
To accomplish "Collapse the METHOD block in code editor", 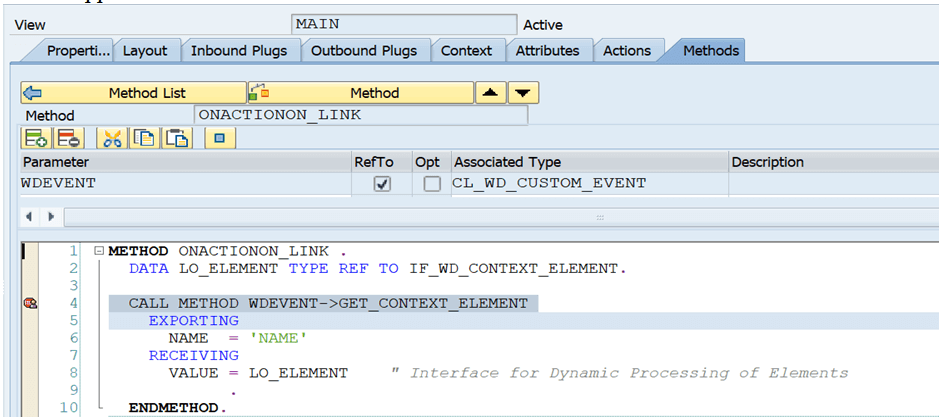I will point(99,251).
